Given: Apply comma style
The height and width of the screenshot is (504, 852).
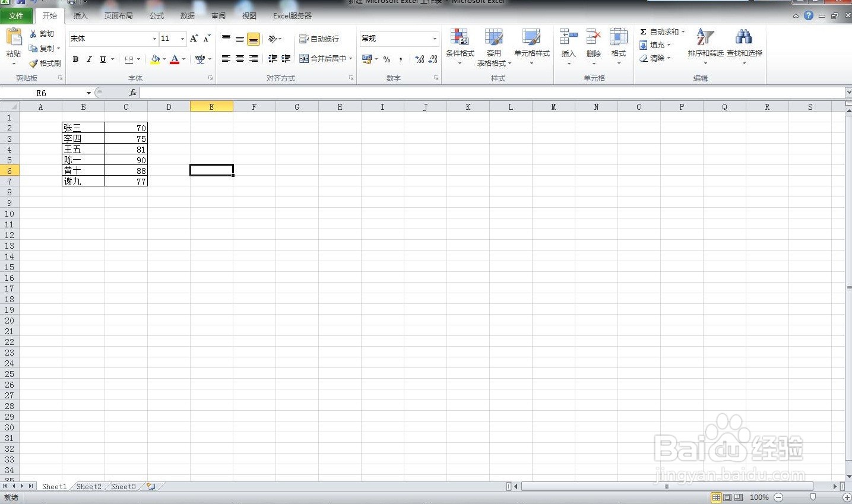Looking at the screenshot, I should (401, 59).
